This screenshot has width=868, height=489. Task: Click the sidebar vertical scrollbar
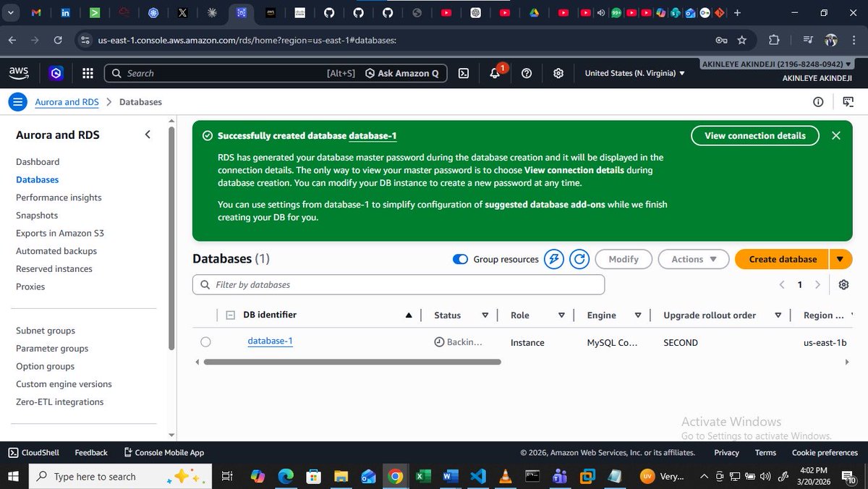171,239
